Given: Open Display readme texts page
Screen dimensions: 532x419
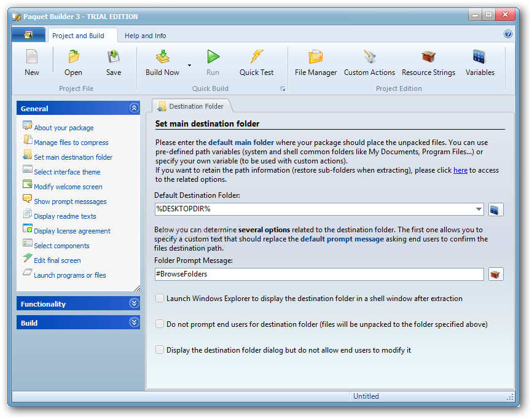Looking at the screenshot, I should [65, 216].
